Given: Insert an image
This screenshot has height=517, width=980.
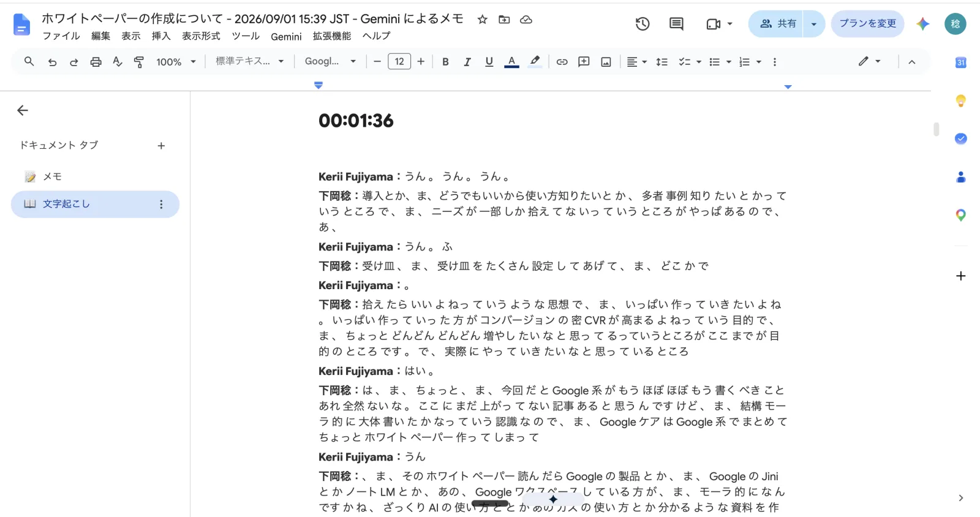Looking at the screenshot, I should tap(606, 62).
